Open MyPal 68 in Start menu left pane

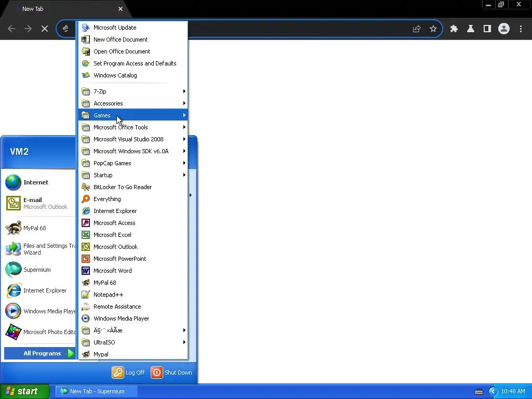pos(39,228)
